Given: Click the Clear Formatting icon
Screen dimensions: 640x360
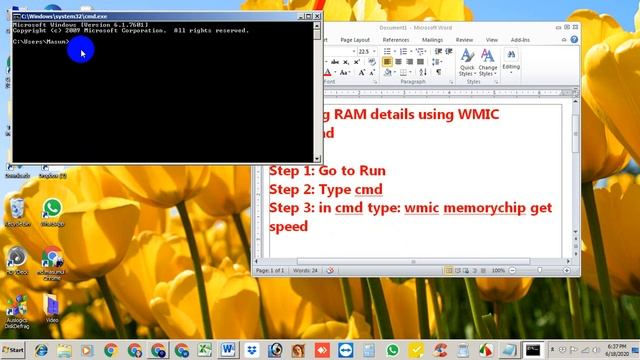Looking at the screenshot, I should [x=371, y=62].
